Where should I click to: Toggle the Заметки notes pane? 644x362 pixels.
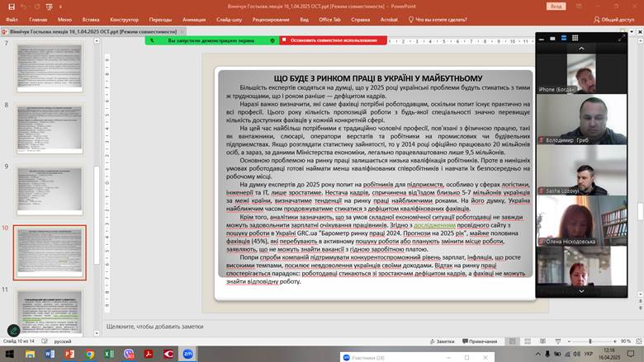tap(442, 341)
